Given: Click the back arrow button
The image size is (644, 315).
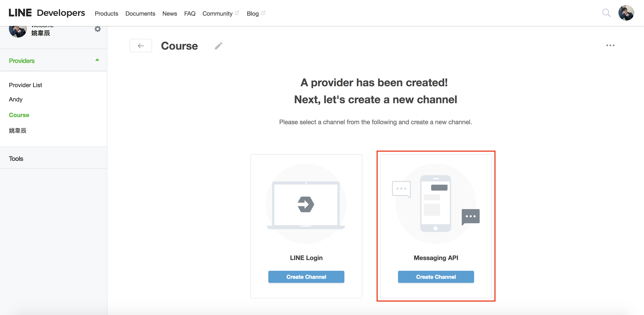Looking at the screenshot, I should tap(141, 46).
